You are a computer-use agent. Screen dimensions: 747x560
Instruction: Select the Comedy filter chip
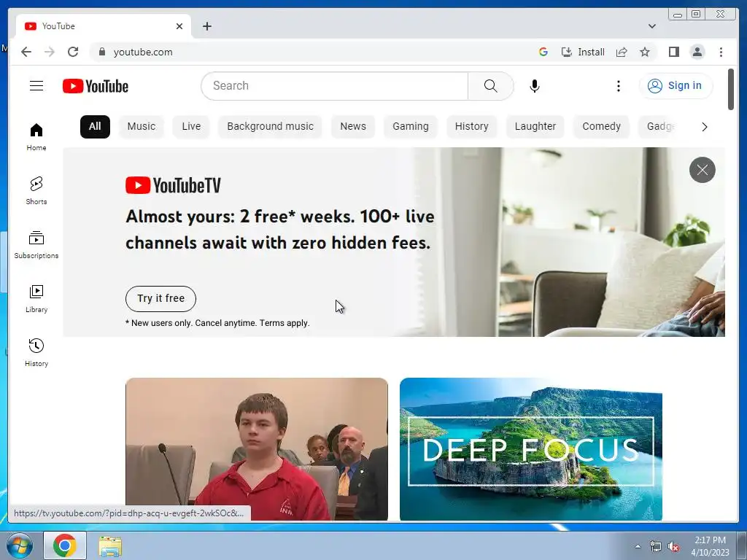(601, 127)
